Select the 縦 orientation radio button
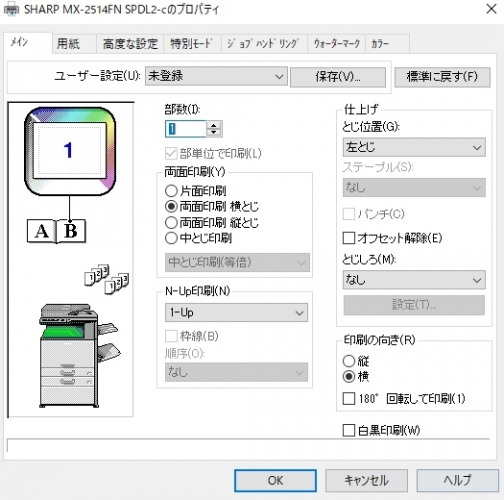Image resolution: width=504 pixels, height=500 pixels. (x=349, y=361)
